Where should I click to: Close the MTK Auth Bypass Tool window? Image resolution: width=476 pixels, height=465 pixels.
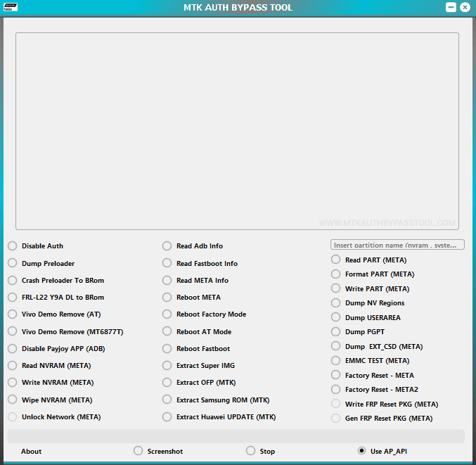pos(465,7)
